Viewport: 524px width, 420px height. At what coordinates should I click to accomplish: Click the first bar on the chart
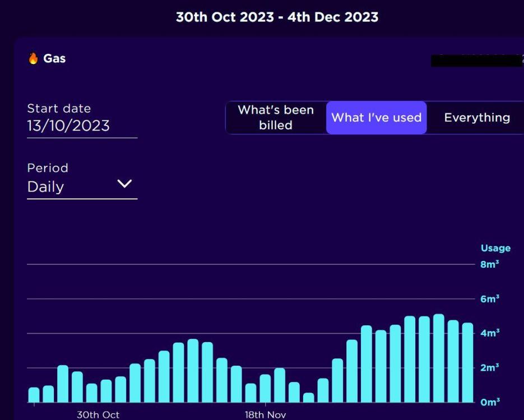tap(34, 395)
